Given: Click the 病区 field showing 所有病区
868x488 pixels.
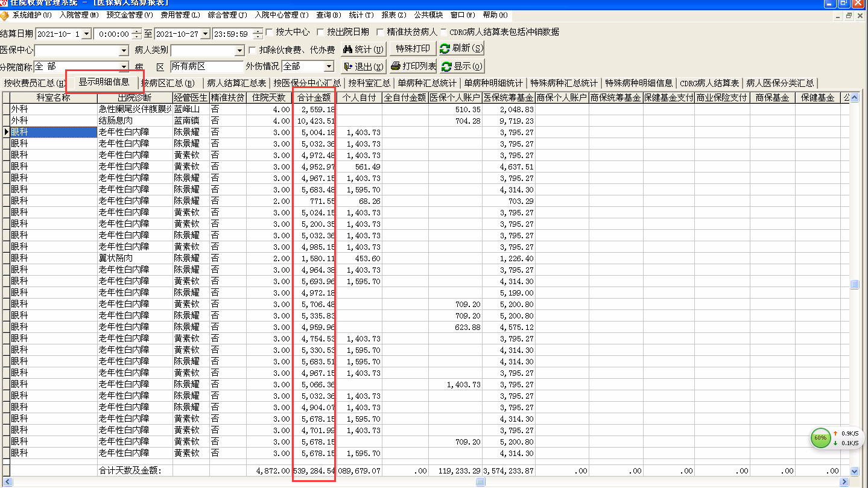Looking at the screenshot, I should tap(206, 66).
